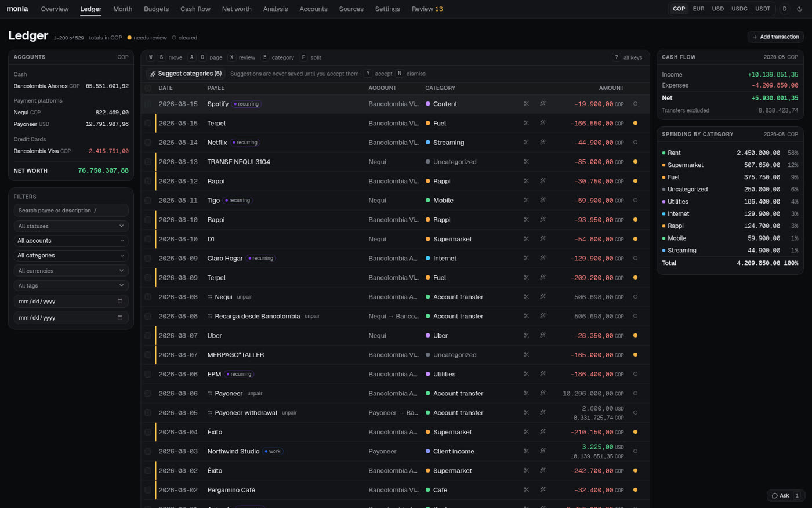Toggle needs-review dot on Uber row
The width and height of the screenshot is (812, 508).
pos(635,336)
